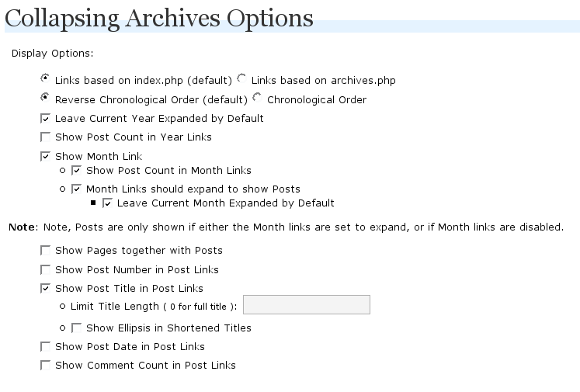The image size is (580, 392).
Task: Select Links based on index.php radio button
Action: [45, 78]
